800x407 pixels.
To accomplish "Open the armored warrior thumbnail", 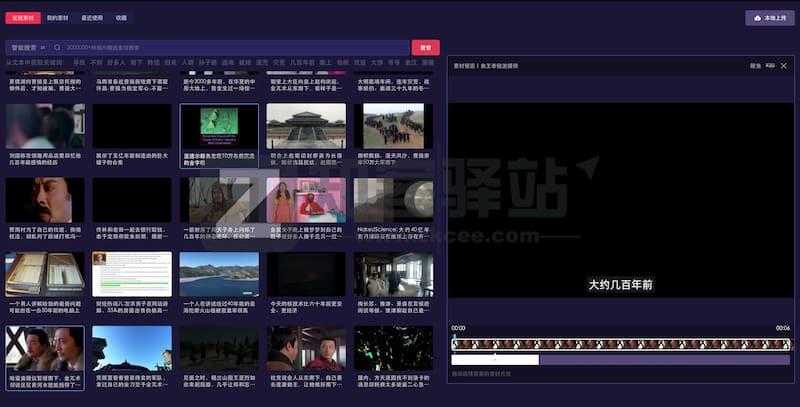I will click(x=219, y=200).
